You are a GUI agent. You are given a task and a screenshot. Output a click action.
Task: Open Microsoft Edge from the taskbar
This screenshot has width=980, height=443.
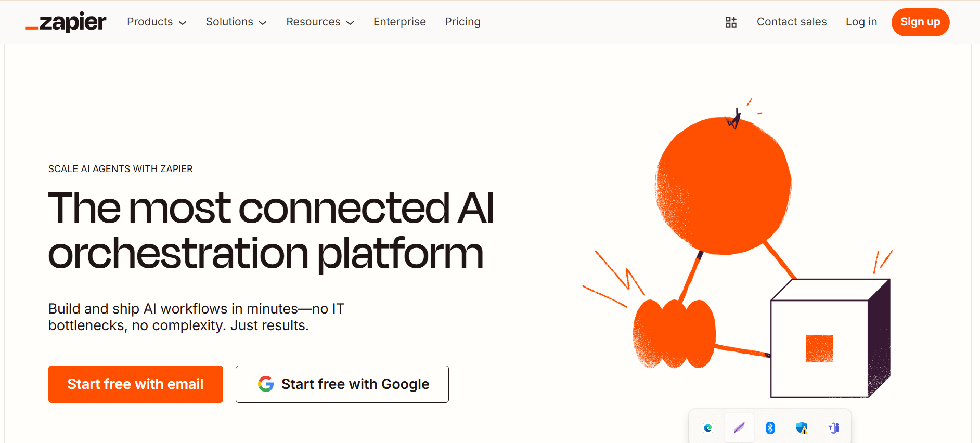(x=707, y=428)
